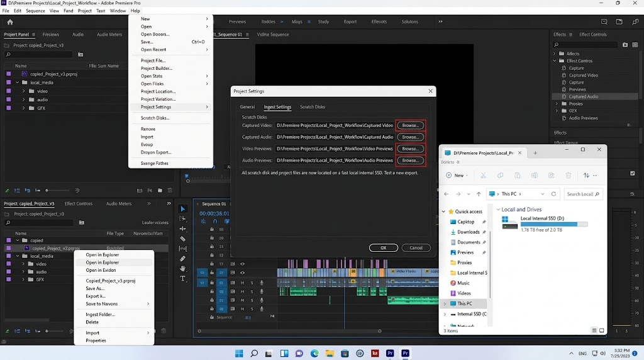Screen dimensions: 644x360
Task: Adjust upper Project panel zoom slider
Action: (57, 190)
